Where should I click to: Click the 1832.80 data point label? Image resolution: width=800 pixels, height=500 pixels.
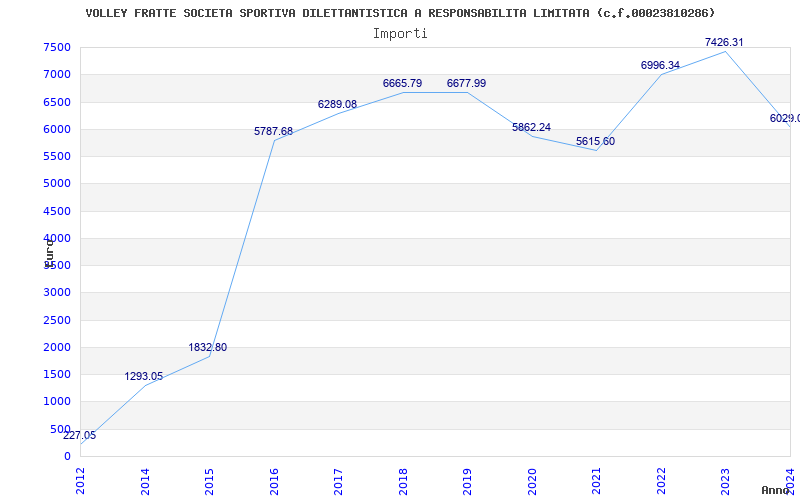click(208, 347)
